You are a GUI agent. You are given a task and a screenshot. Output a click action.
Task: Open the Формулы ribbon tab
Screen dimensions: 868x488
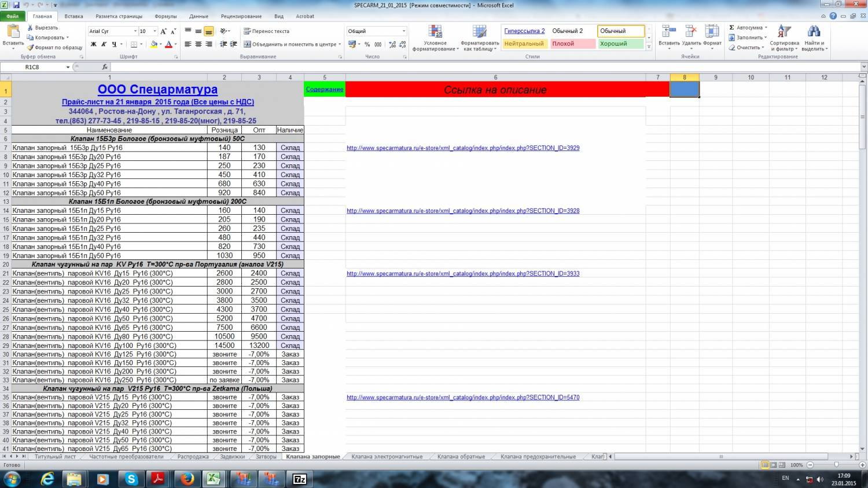[166, 16]
